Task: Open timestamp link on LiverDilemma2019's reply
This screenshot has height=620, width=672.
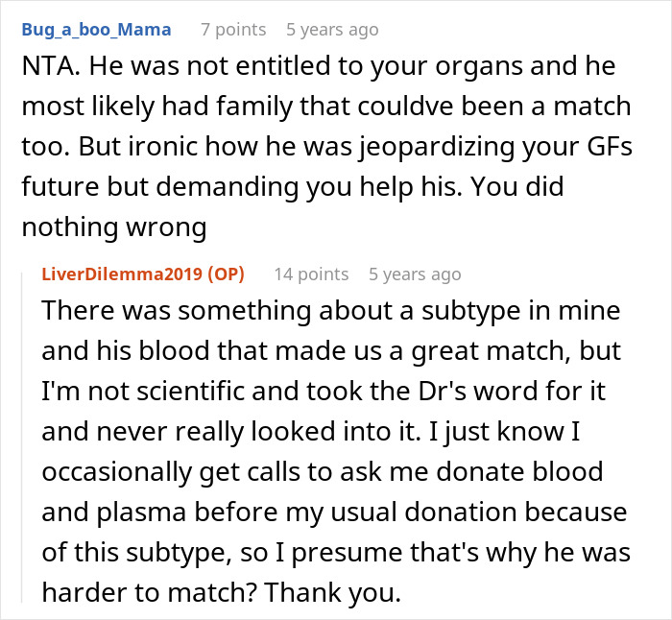Action: [x=415, y=274]
